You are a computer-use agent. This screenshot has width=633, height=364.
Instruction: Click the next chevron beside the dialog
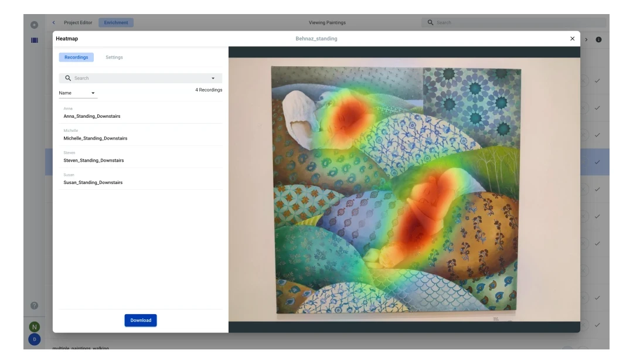click(586, 39)
